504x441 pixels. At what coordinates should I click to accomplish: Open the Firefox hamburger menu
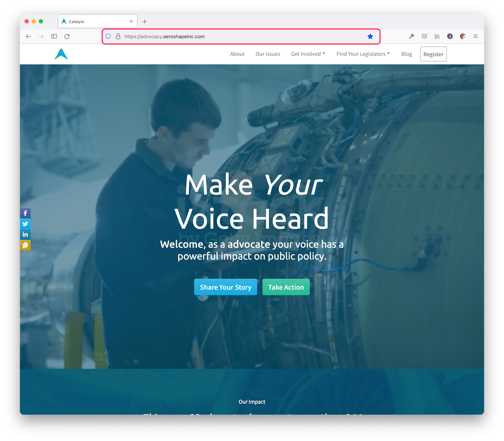click(476, 36)
